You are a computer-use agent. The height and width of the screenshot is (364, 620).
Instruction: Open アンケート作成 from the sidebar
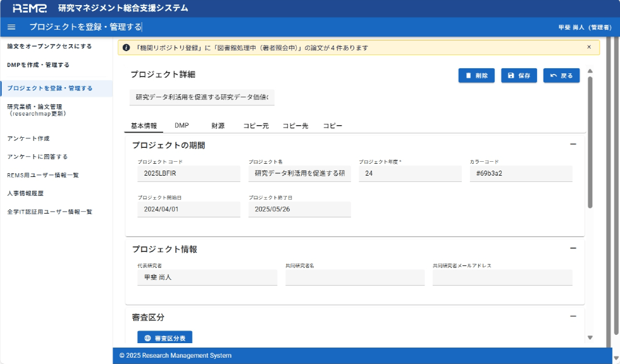coord(30,138)
